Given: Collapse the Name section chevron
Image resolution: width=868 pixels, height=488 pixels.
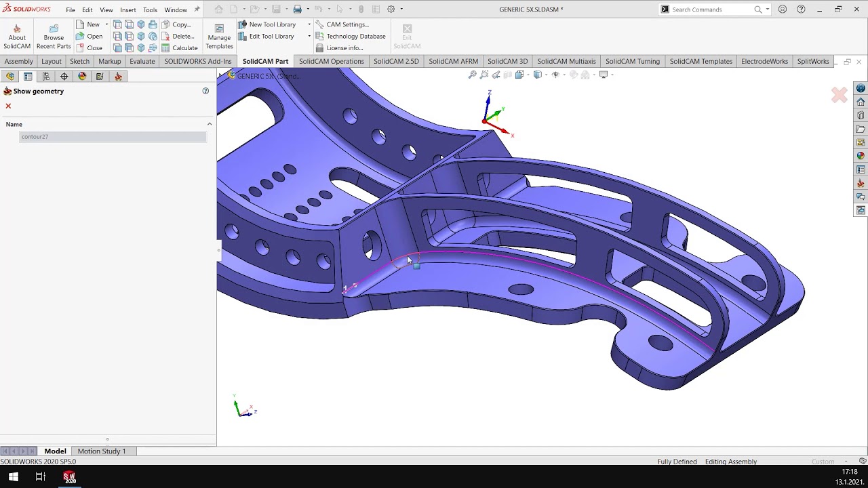Looking at the screenshot, I should pyautogui.click(x=210, y=124).
